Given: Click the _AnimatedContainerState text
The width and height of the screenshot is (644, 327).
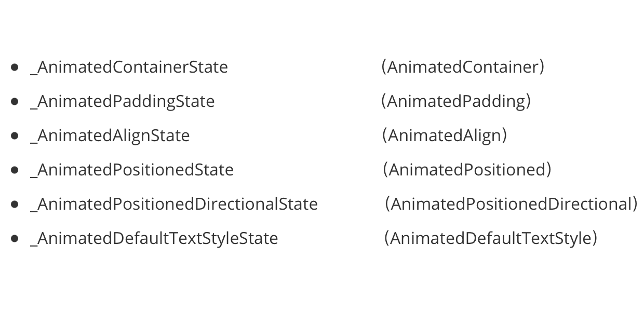Looking at the screenshot, I should (129, 67).
